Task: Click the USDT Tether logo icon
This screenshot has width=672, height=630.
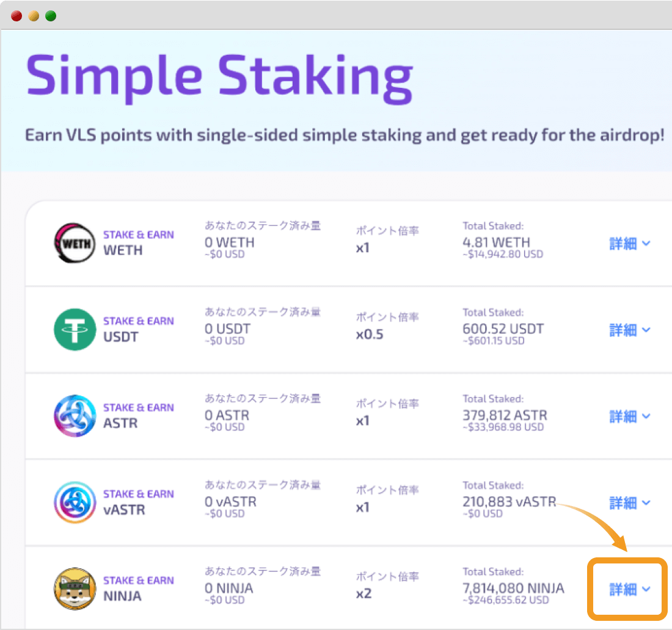Action: [x=75, y=330]
